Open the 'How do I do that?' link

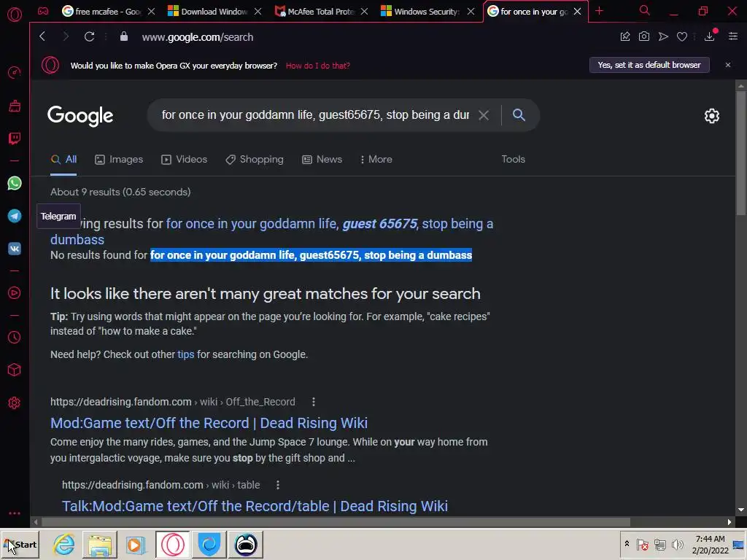click(318, 66)
